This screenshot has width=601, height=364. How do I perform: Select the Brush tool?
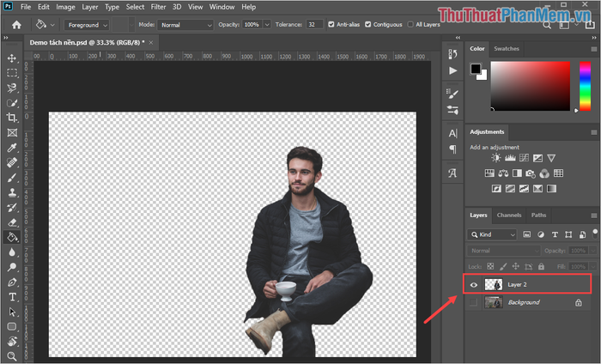pos(12,178)
